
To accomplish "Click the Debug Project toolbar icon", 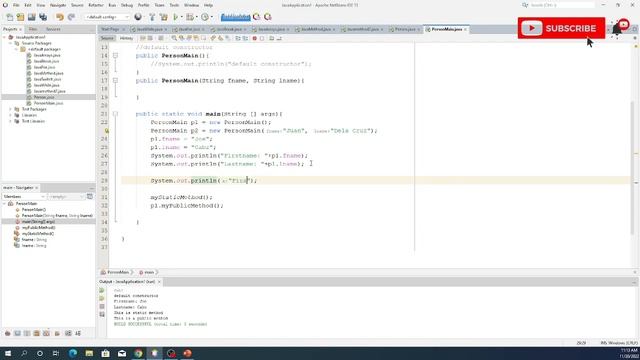I will coord(189,17).
